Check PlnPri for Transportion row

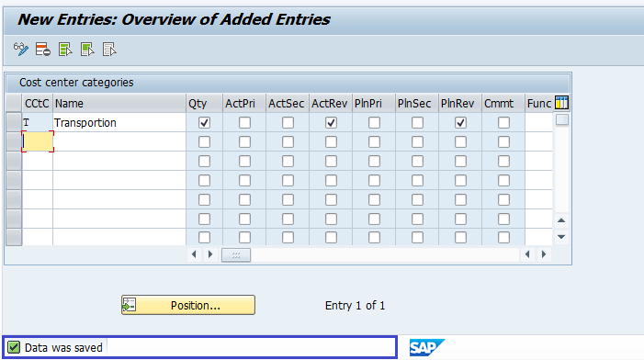pyautogui.click(x=374, y=123)
